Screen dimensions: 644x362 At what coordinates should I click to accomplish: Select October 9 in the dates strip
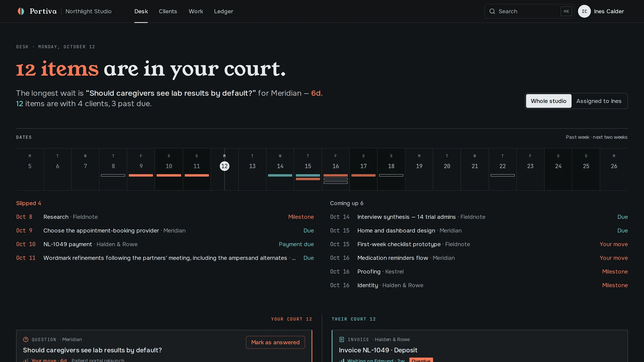pos(141,169)
